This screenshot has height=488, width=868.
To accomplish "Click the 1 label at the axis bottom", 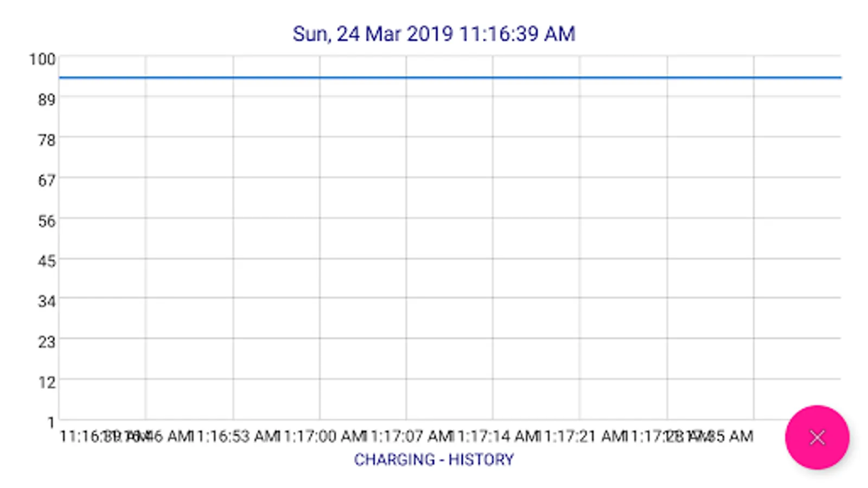I will pyautogui.click(x=51, y=422).
